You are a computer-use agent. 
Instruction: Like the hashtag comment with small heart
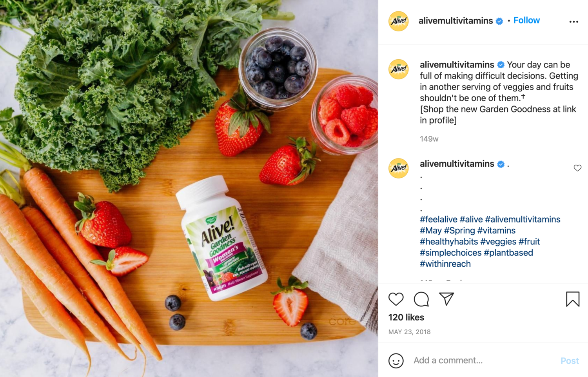(x=577, y=168)
